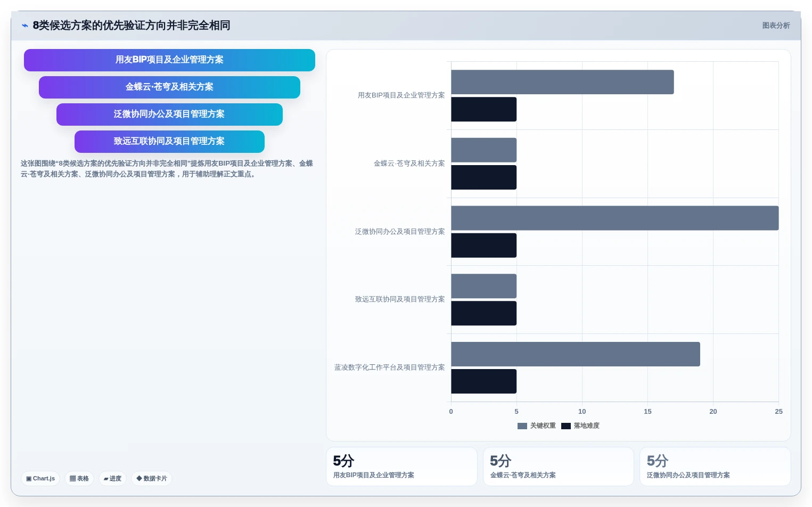Click the 落地难度 bar for 蓝凌数字化工作平台及项目管理方案
812x507 pixels.
483,381
